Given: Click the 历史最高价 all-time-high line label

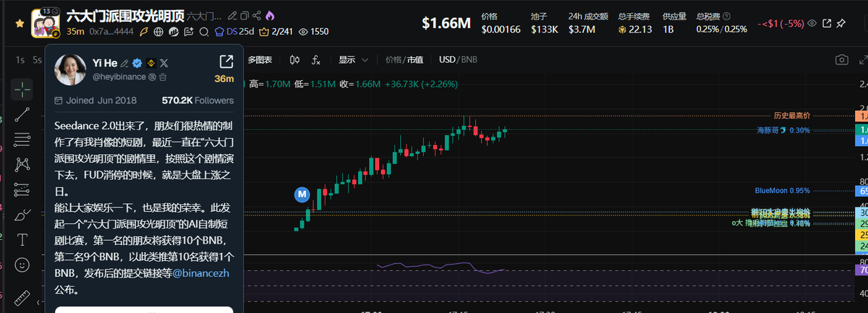Looking at the screenshot, I should click(x=791, y=116).
